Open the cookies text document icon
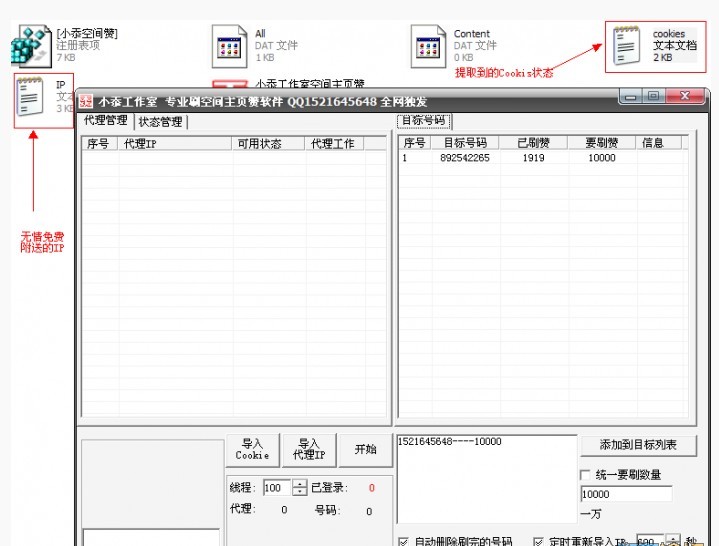Viewport: 719px width, 546px height. pos(627,46)
